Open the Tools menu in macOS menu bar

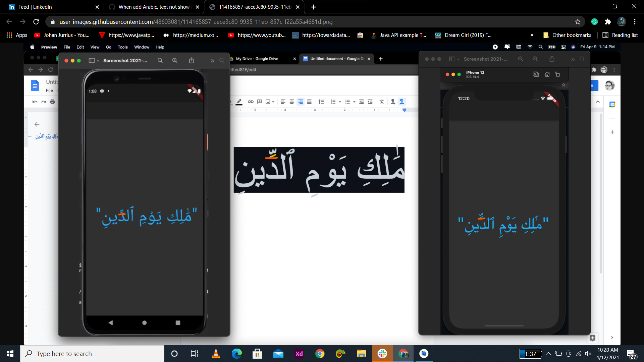coord(122,47)
